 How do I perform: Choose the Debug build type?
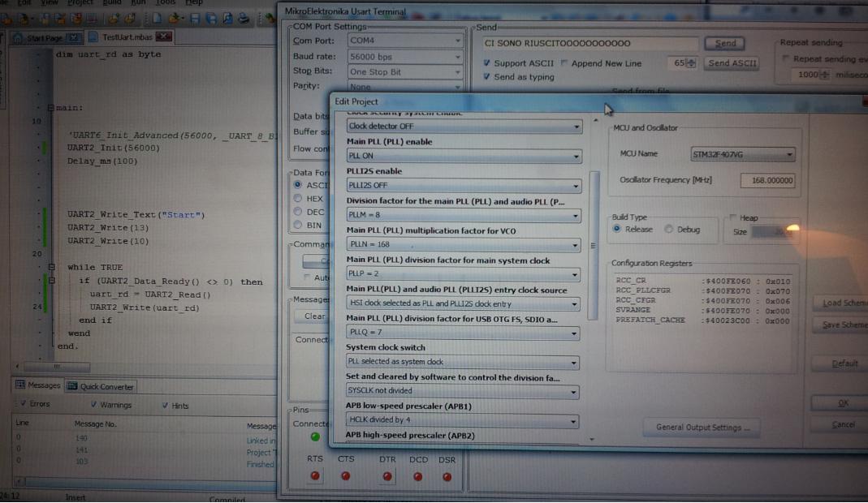669,229
